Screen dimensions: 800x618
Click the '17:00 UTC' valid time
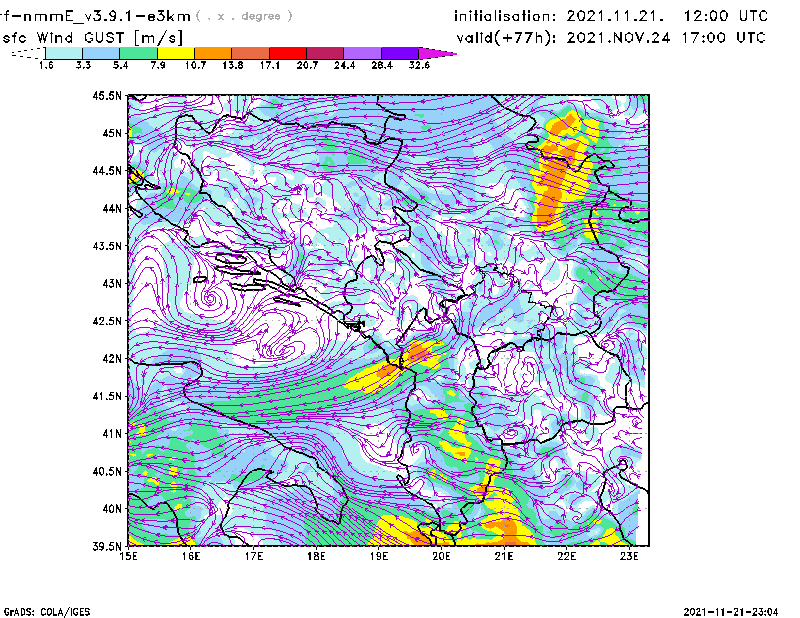(723, 38)
